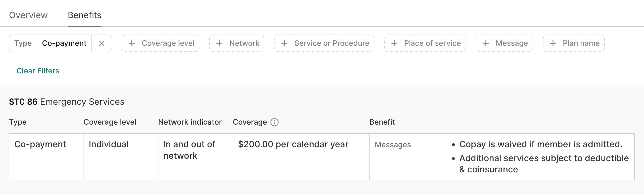This screenshot has height=195, width=644.
Task: Open the Co-payment value selector
Action: [x=64, y=43]
